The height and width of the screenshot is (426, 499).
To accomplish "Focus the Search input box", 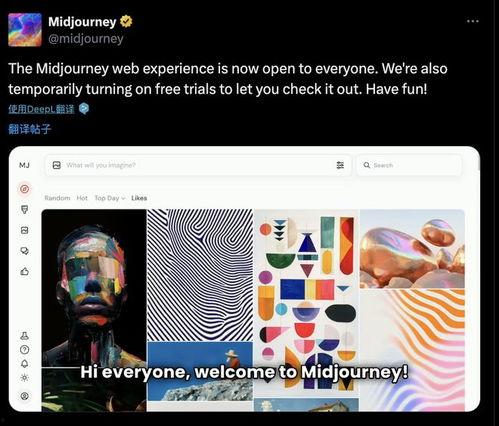I will 409,165.
